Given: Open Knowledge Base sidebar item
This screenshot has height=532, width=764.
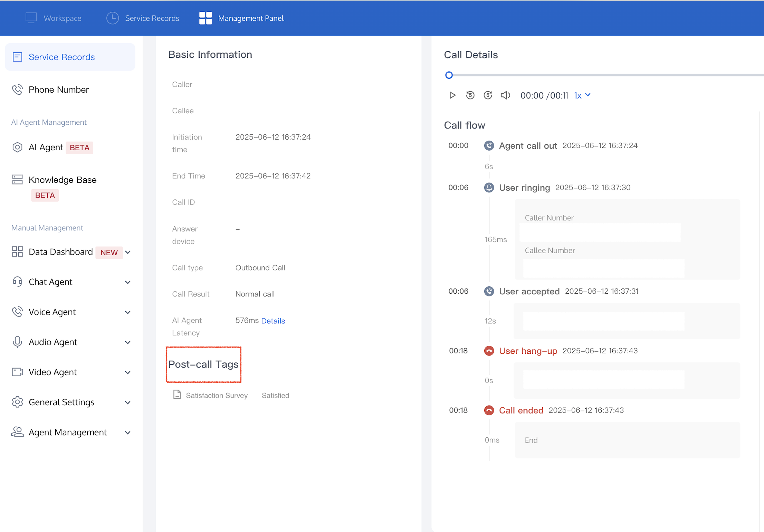Looking at the screenshot, I should (62, 180).
